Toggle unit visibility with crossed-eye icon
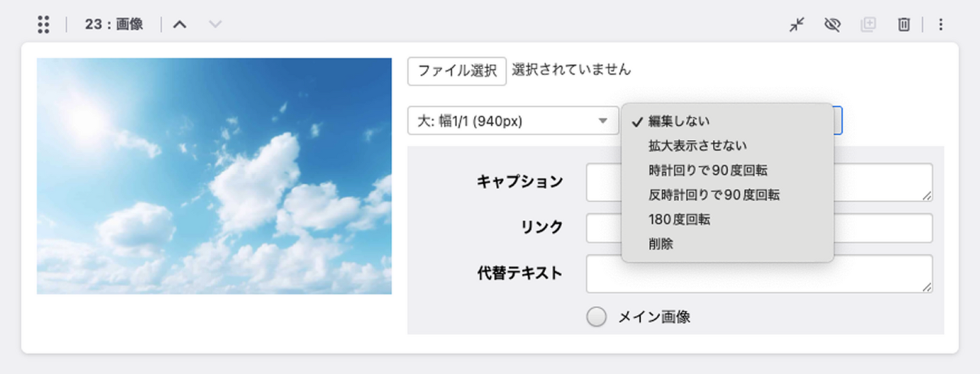Screen dimensions: 980x374 click(x=832, y=24)
